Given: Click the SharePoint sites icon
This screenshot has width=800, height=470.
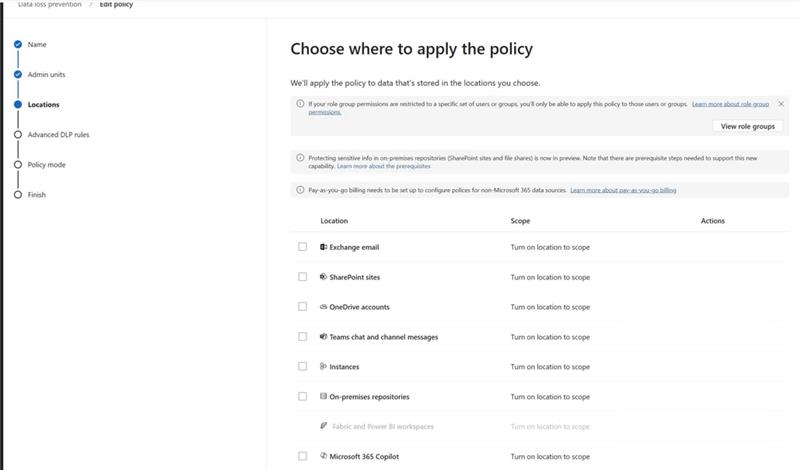Looking at the screenshot, I should point(323,277).
